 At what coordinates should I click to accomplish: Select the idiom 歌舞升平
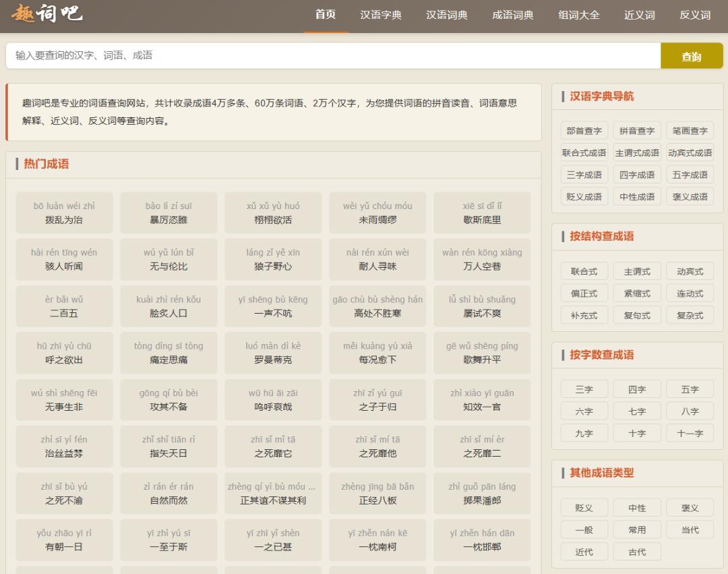(x=482, y=353)
